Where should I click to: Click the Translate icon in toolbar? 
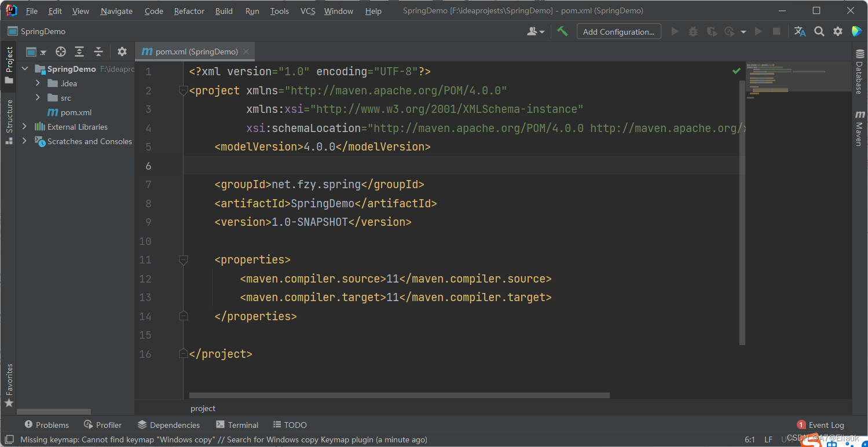click(800, 31)
